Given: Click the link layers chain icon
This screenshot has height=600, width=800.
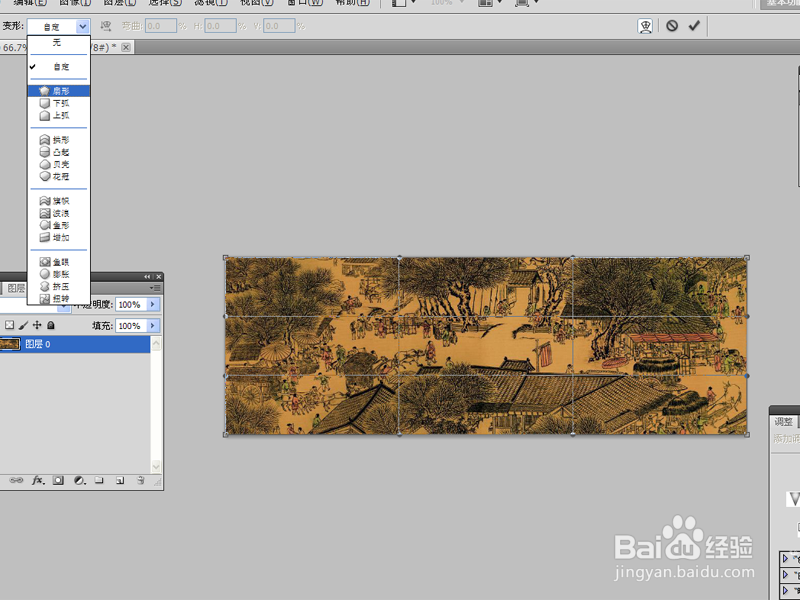Looking at the screenshot, I should (x=16, y=480).
